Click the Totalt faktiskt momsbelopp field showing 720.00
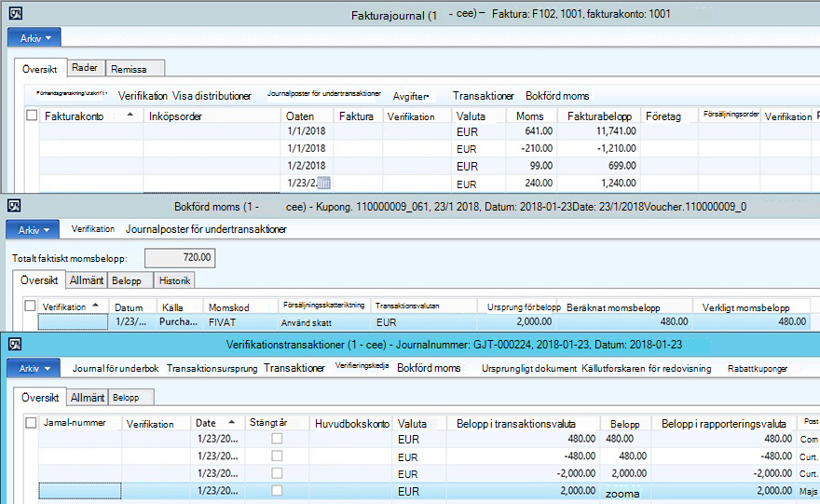Screen dimensions: 820x504 click(x=180, y=257)
